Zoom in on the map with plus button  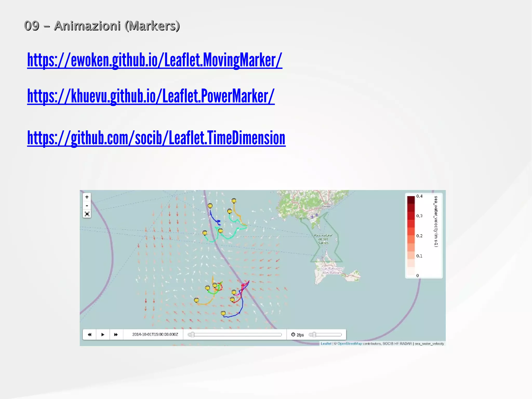(87, 197)
